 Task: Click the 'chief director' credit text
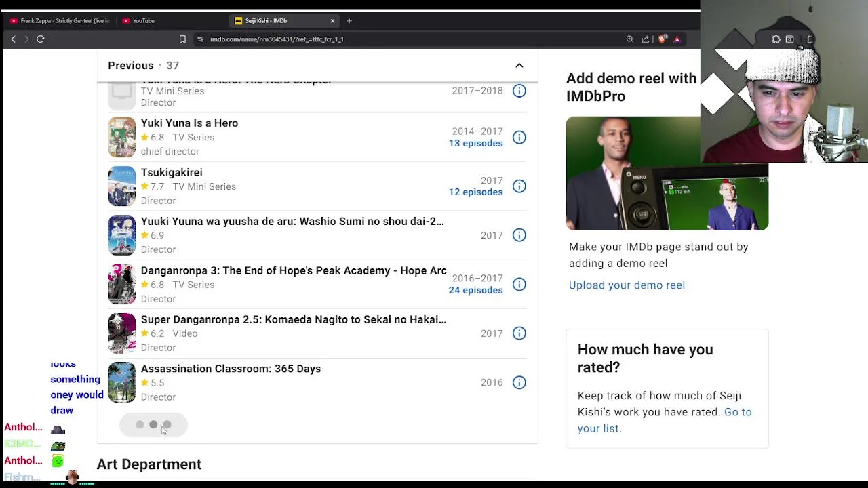click(x=170, y=152)
